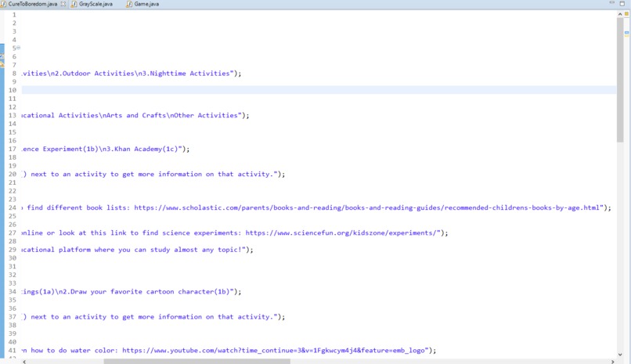Image resolution: width=631 pixels, height=364 pixels.
Task: Click the Java file icon on CureToBoredom.java tab
Action: [x=3, y=4]
